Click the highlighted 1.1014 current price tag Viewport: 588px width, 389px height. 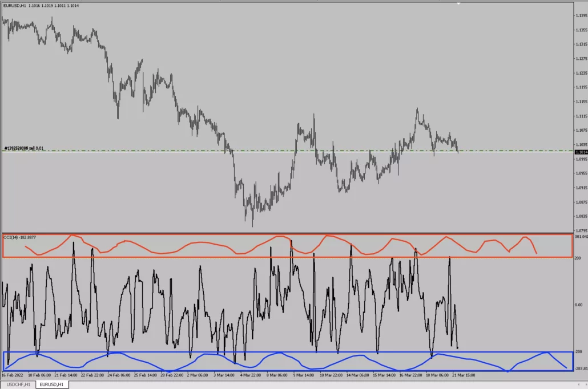coord(580,152)
